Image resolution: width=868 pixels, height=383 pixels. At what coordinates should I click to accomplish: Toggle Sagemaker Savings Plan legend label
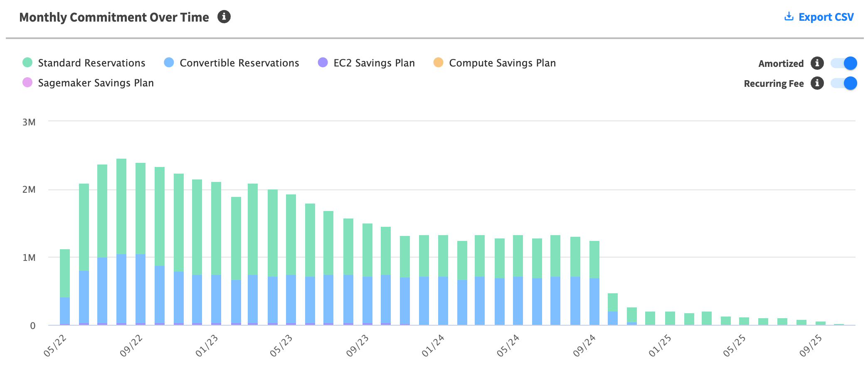point(96,83)
